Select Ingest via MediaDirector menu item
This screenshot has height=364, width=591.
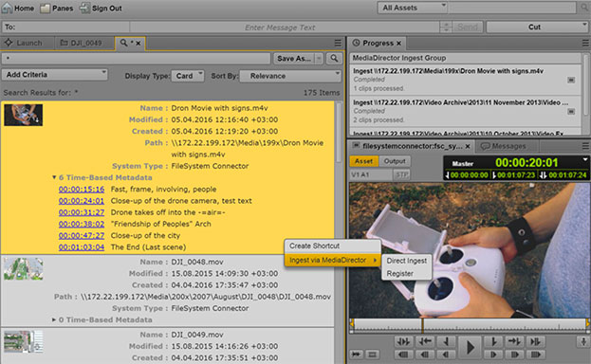coord(332,260)
